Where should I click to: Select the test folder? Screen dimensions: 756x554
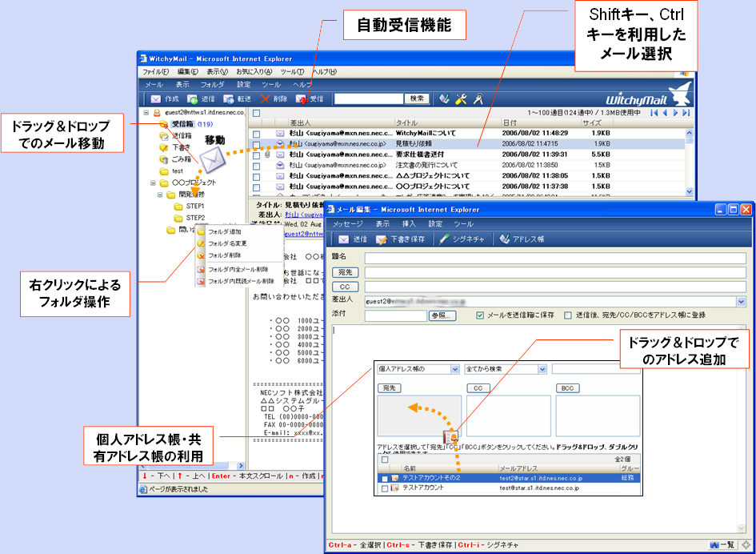coord(178,171)
